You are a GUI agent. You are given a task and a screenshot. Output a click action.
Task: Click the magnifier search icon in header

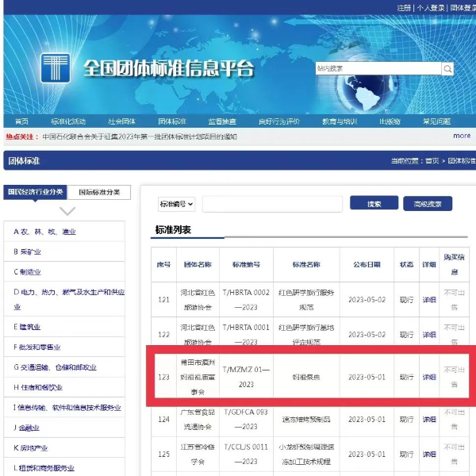[447, 68]
